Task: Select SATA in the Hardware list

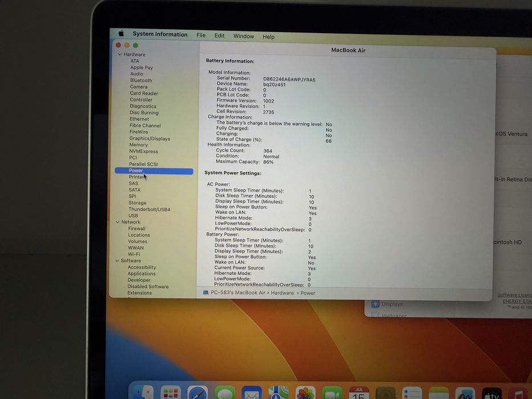Action: [135, 190]
